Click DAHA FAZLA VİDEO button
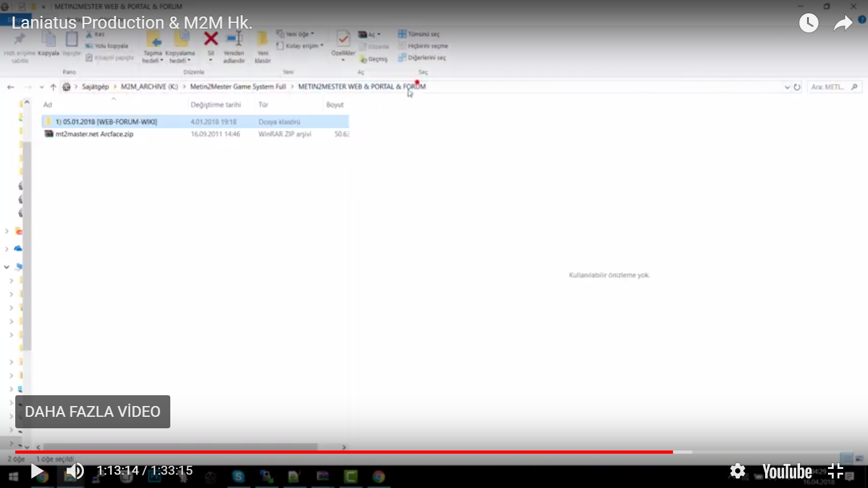 point(93,412)
